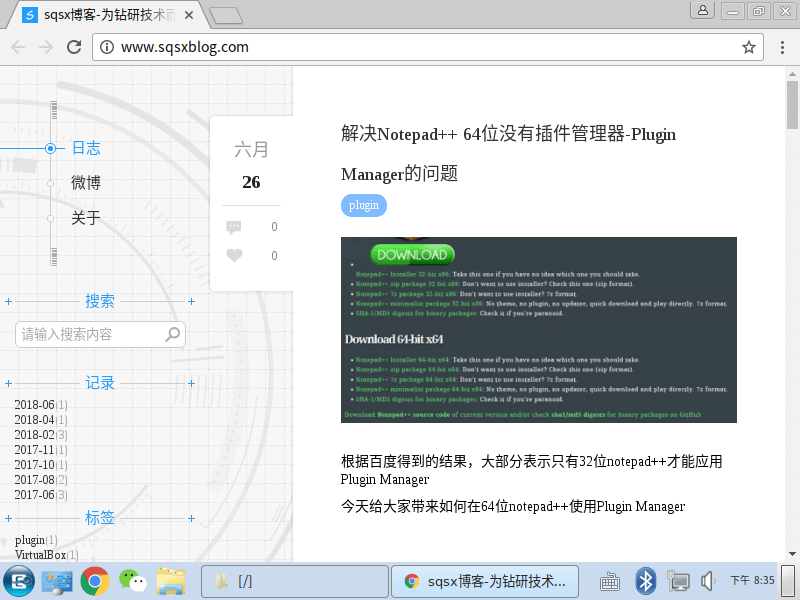800x600 pixels.
Task: Go back with the browser back arrow
Action: pos(18,47)
